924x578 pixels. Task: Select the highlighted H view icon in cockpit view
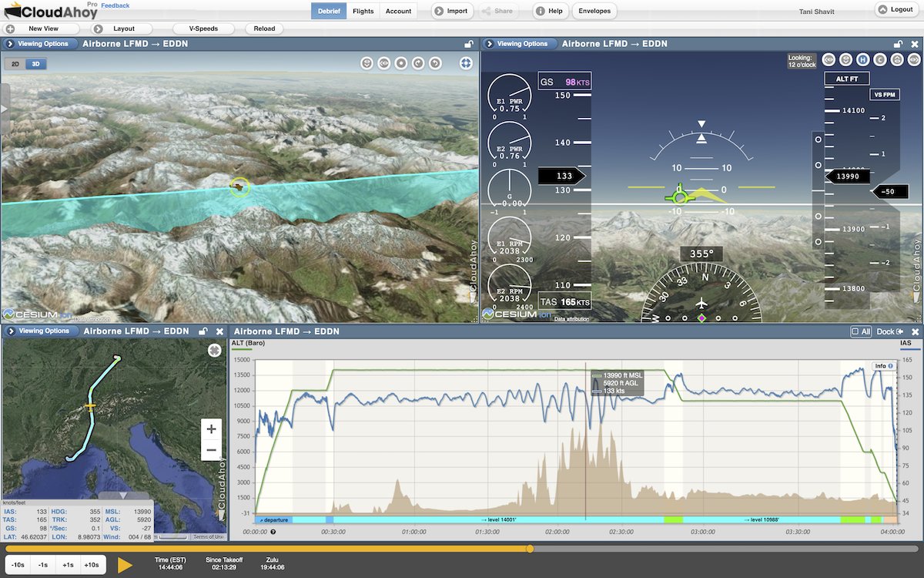point(863,59)
